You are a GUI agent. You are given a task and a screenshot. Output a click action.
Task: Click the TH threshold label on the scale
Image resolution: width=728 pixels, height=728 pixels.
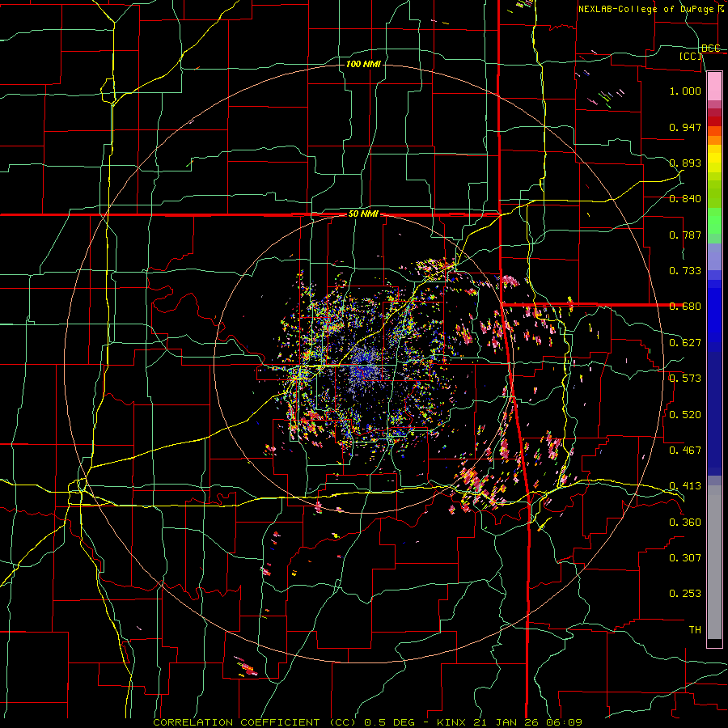point(695,630)
